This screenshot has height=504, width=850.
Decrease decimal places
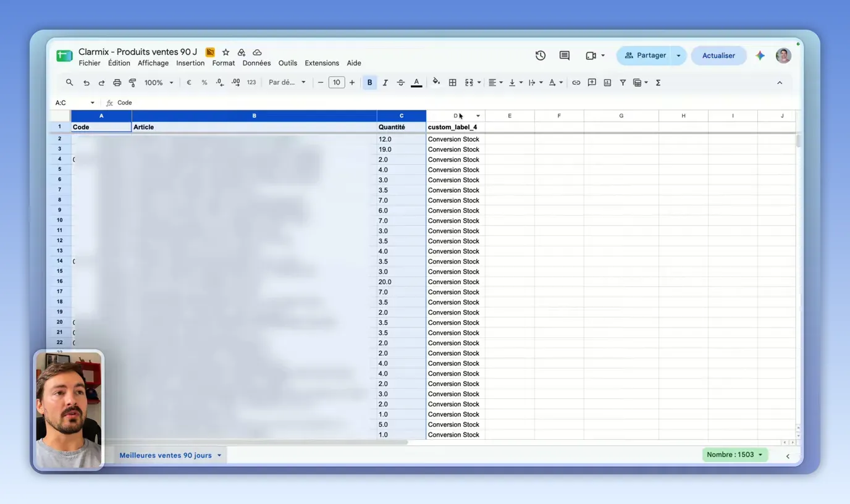click(x=220, y=83)
